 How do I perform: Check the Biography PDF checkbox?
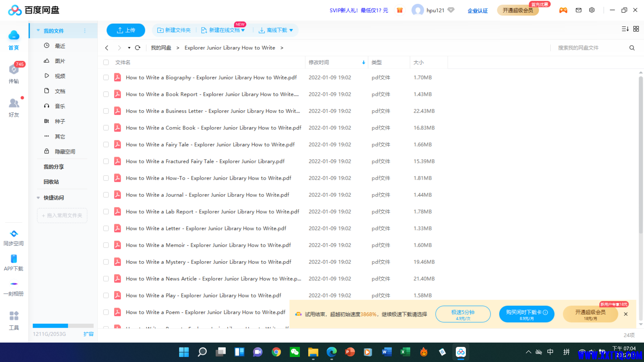tap(106, 77)
